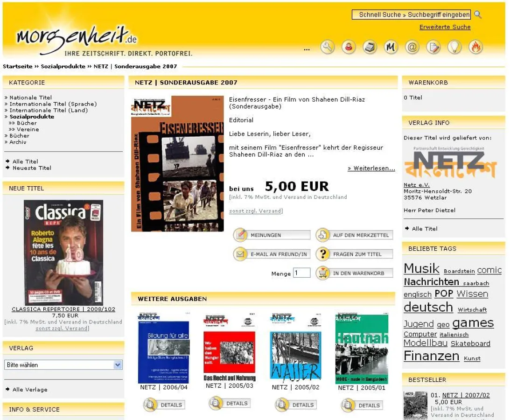Click the pencil-and-document icon
The image size is (510, 420).
433,47
